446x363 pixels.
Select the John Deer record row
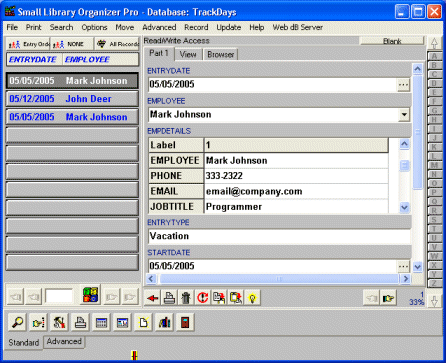tap(72, 99)
